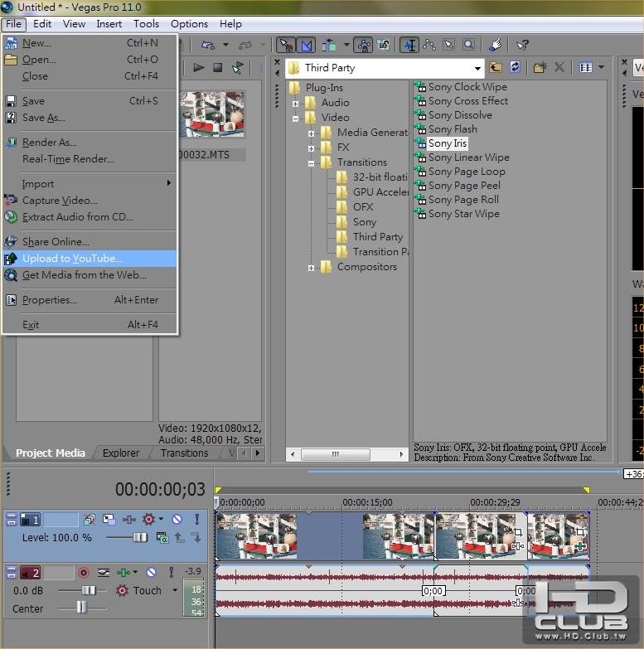Click the Refresh icon in plug-in manager
The width and height of the screenshot is (644, 649).
(516, 67)
